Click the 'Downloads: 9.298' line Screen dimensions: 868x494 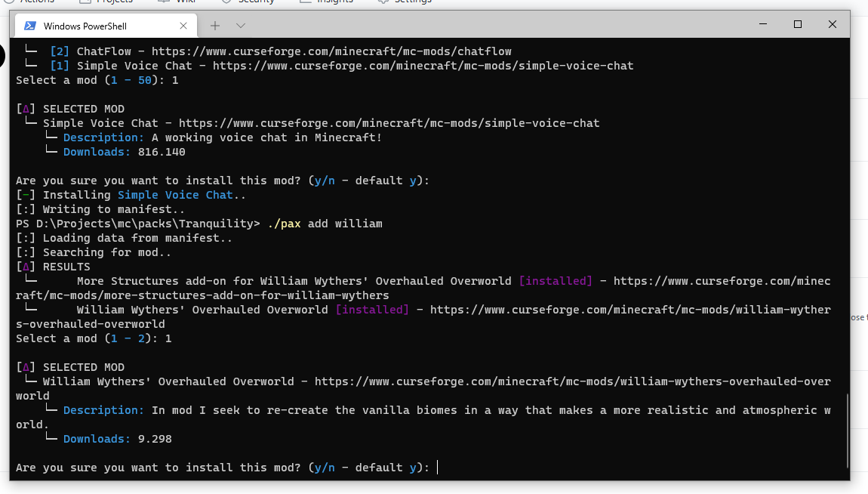[x=117, y=439]
